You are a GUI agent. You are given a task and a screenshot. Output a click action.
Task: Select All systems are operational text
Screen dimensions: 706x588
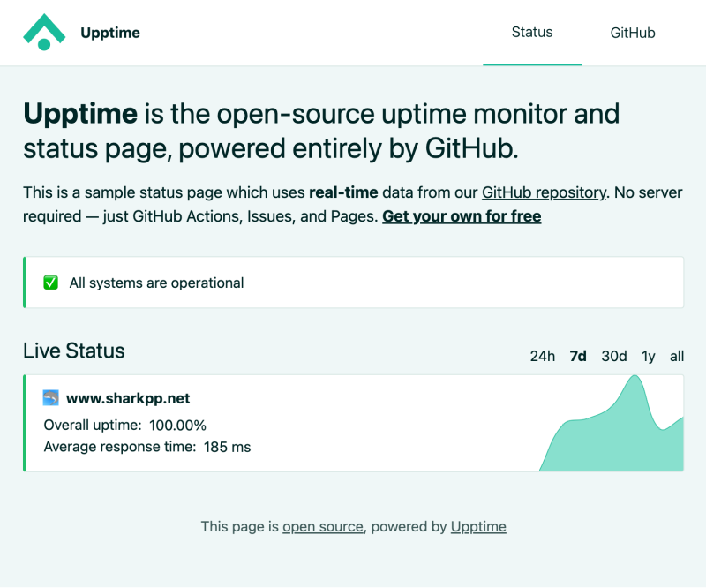click(x=156, y=283)
